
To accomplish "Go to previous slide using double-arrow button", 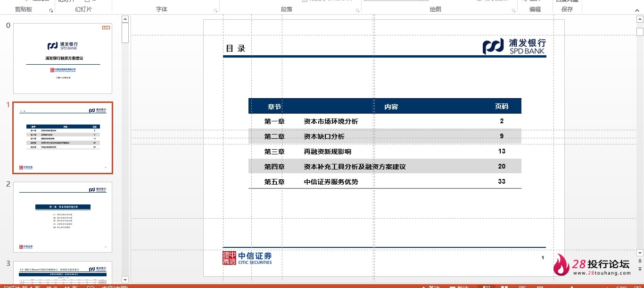I will coord(640,261).
